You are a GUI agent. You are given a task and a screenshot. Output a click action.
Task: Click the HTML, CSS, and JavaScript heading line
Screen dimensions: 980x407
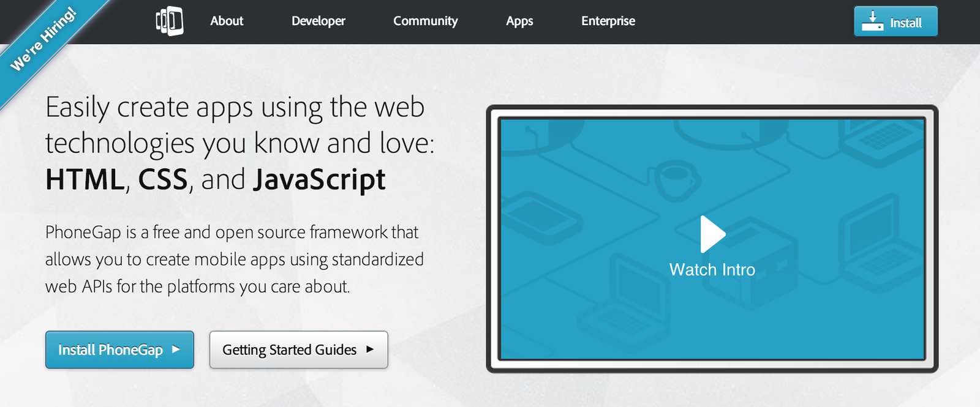[x=216, y=179]
